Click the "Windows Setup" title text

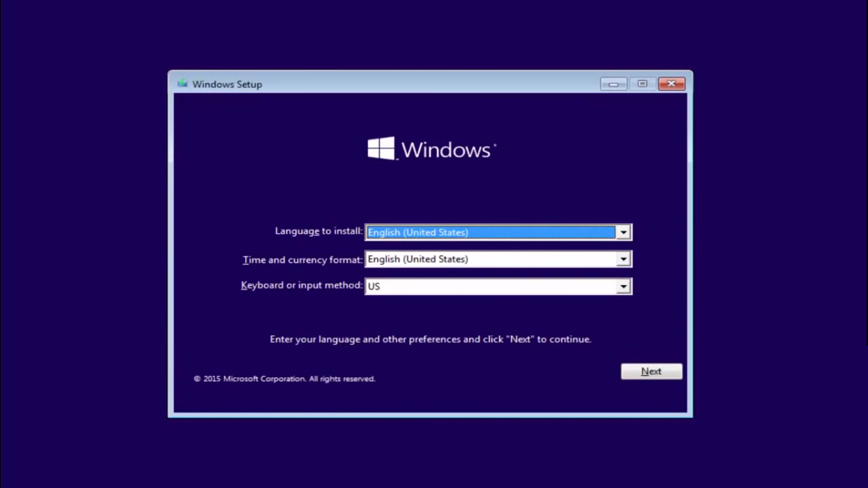(227, 85)
